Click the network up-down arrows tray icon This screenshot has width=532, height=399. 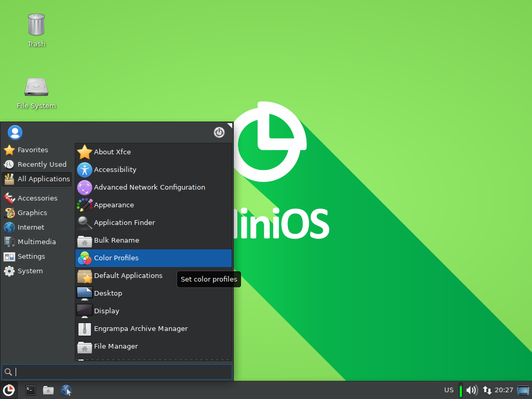(x=487, y=390)
